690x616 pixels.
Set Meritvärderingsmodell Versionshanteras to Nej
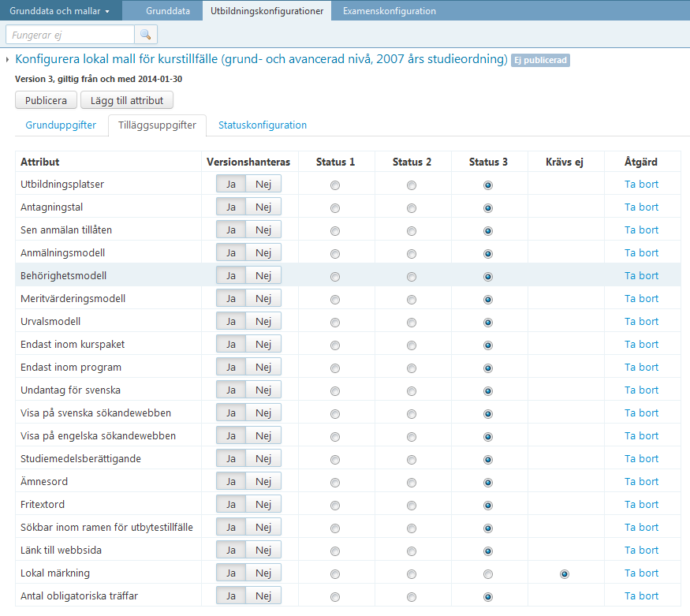pyautogui.click(x=263, y=298)
